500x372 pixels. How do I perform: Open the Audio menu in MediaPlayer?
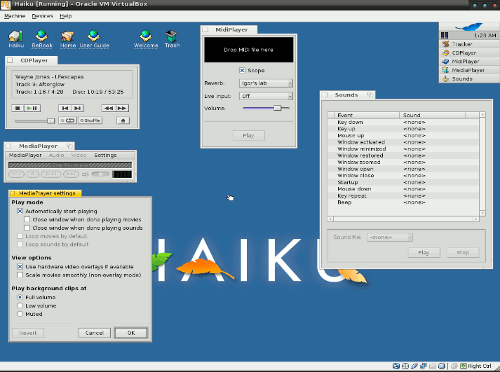tap(56, 155)
